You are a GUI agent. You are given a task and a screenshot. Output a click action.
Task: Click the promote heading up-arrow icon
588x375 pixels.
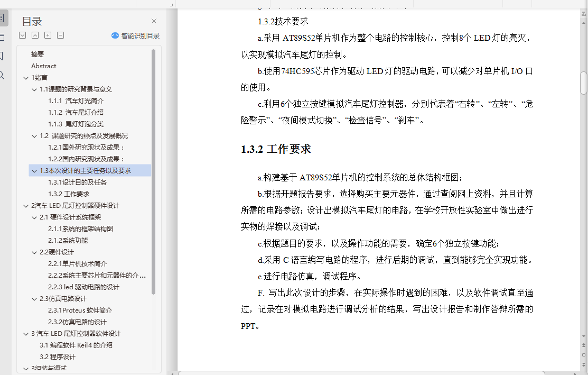click(35, 35)
